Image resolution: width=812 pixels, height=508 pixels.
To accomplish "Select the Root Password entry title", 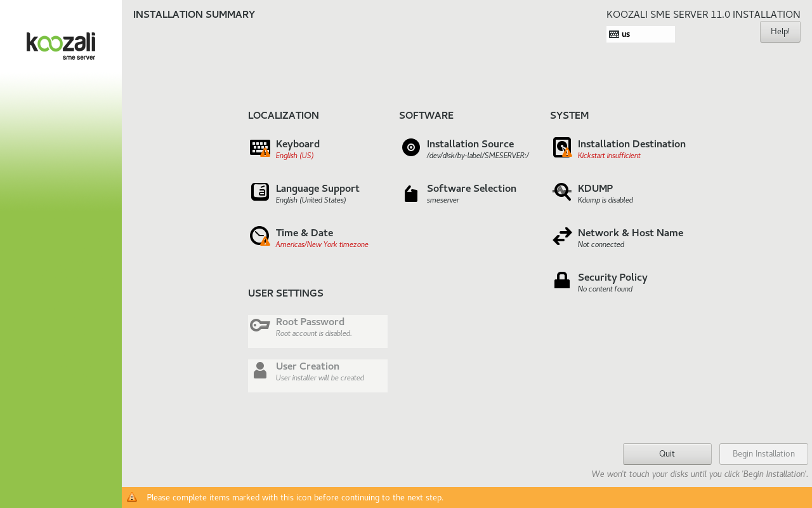I will pos(310,322).
